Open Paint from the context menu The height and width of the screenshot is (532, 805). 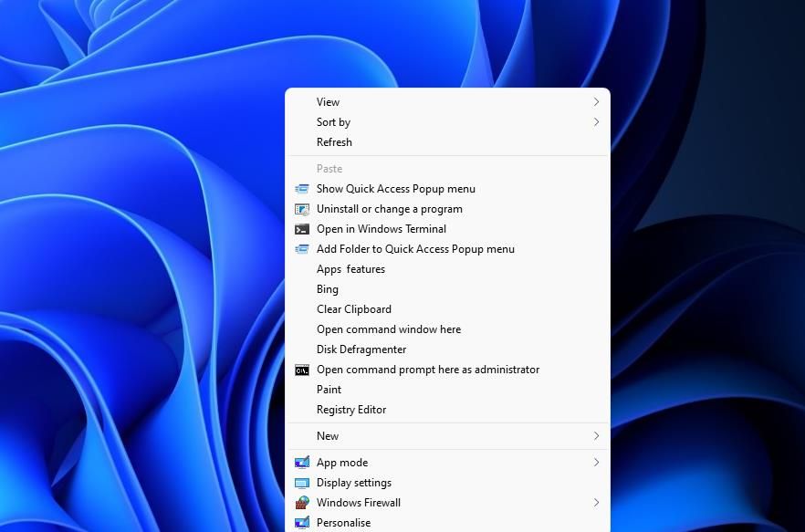tap(447, 390)
